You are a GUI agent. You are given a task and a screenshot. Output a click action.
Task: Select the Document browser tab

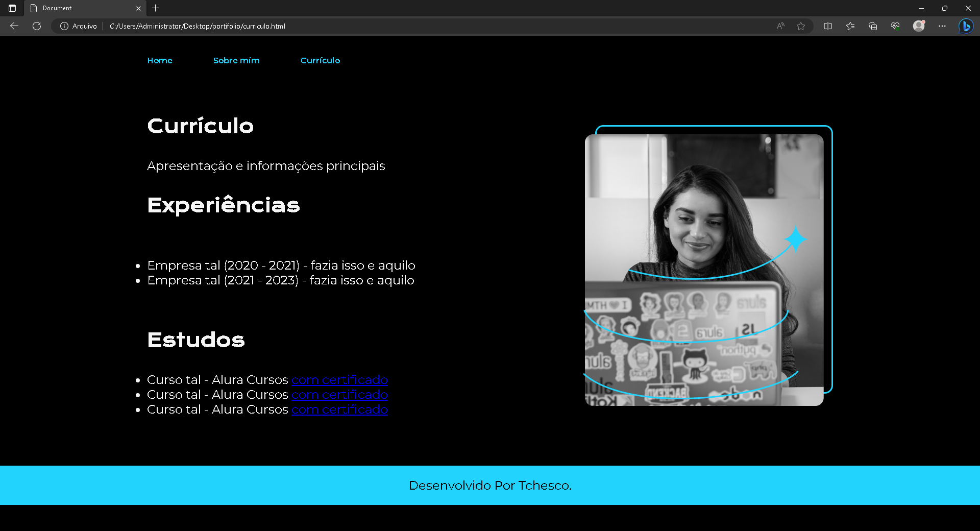85,8
